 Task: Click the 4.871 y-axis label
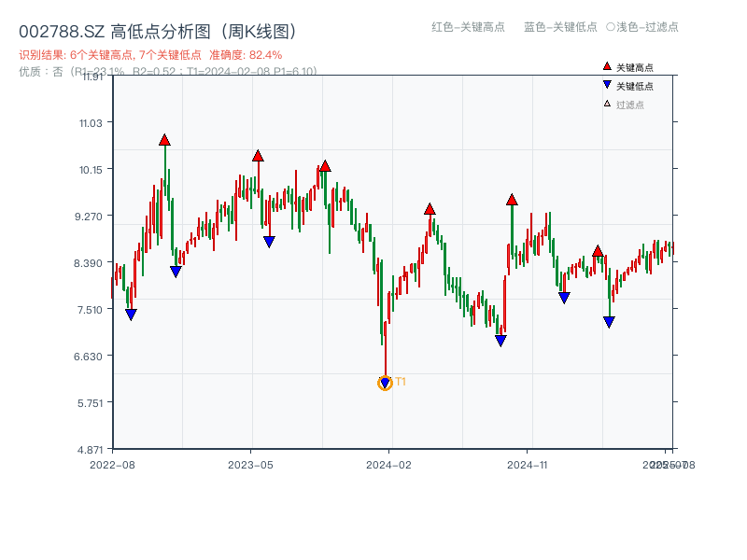(90, 450)
